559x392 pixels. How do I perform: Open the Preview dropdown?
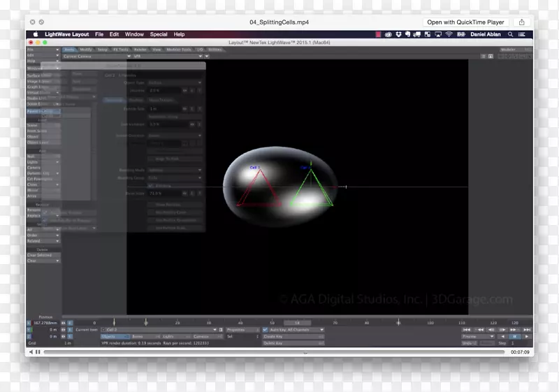[478, 336]
